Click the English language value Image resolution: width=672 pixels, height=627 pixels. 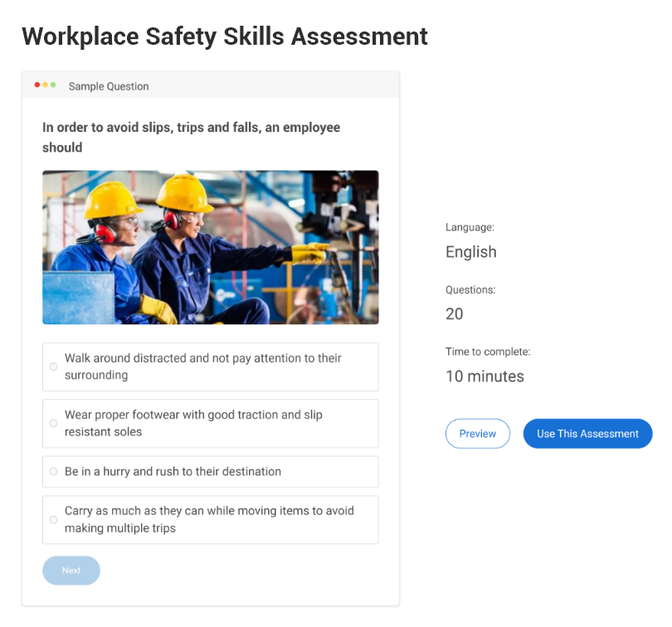[x=470, y=251]
